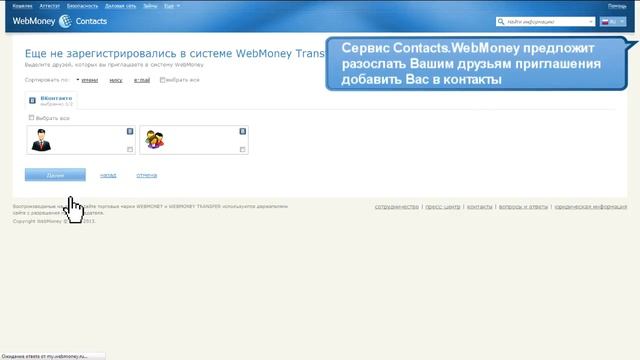Open the 'вопросы и ответы' footer link

(x=523, y=207)
